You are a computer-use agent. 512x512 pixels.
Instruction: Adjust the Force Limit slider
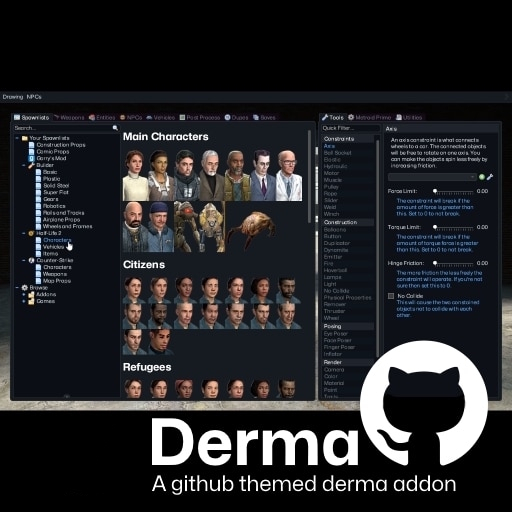point(454,191)
